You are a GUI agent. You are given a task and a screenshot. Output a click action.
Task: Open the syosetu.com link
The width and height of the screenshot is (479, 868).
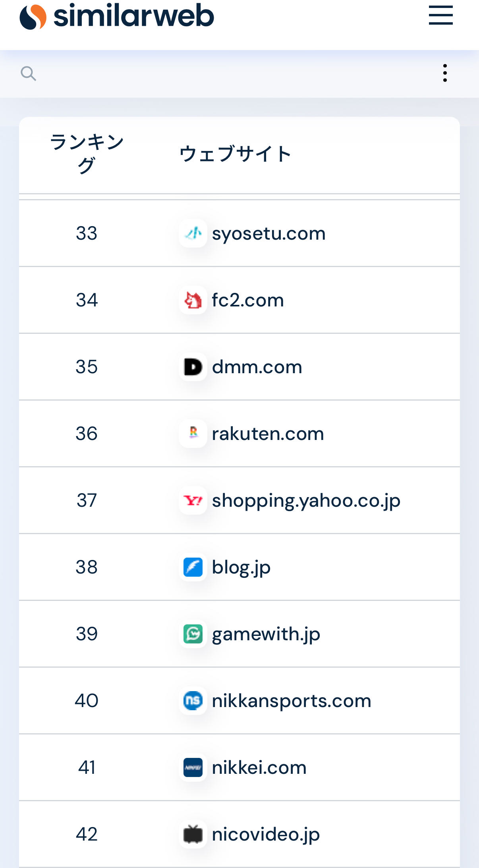(x=268, y=233)
